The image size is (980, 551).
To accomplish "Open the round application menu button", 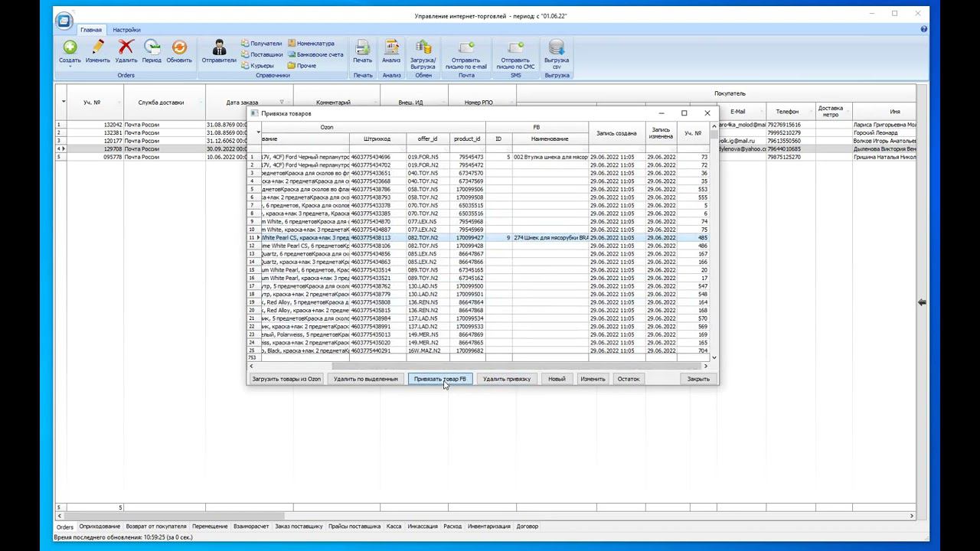I will [64, 21].
